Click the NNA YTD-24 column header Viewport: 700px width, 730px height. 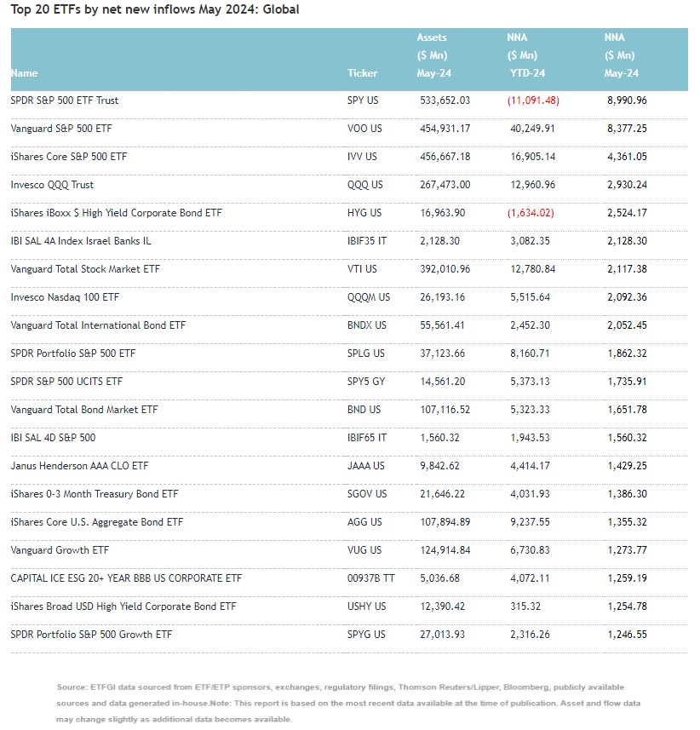(x=526, y=55)
